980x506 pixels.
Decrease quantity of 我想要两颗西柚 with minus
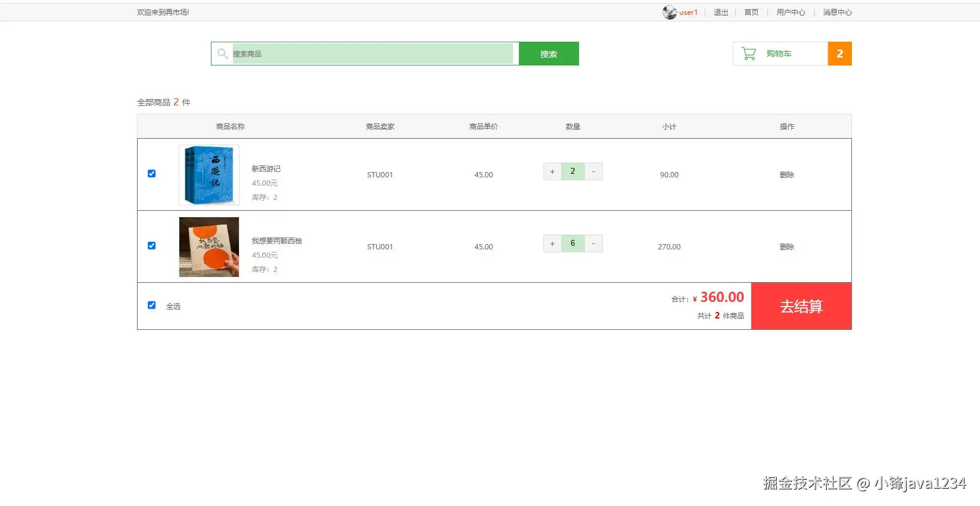click(x=593, y=243)
